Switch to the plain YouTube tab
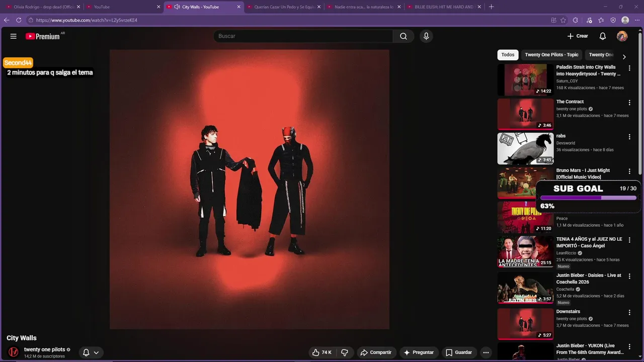The image size is (644, 362). click(123, 7)
